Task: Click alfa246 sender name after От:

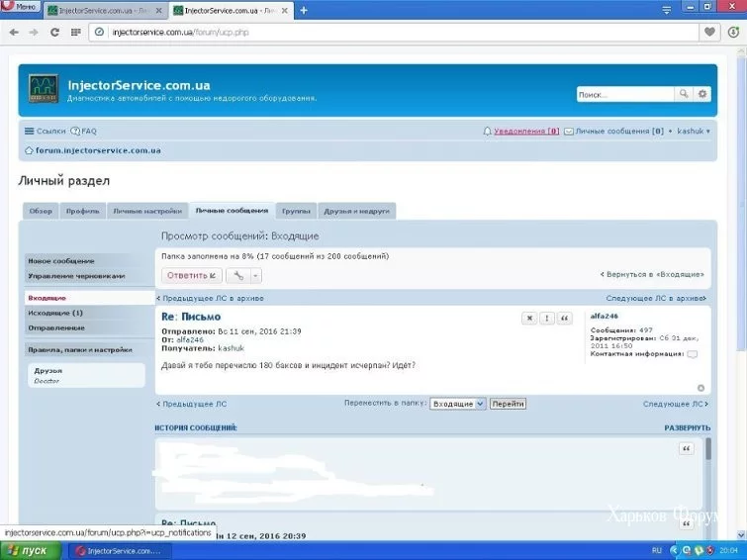Action: pyautogui.click(x=190, y=339)
